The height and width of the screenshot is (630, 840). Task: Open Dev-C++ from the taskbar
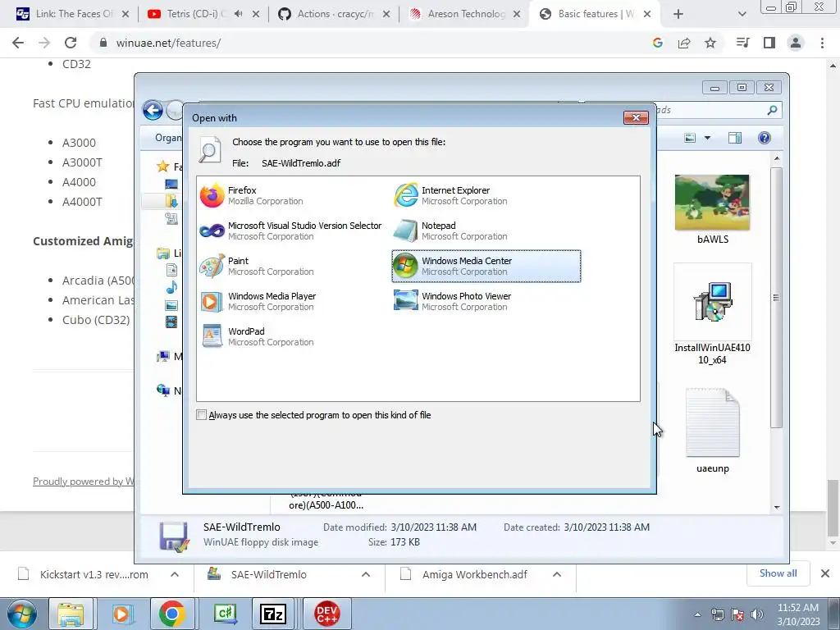pyautogui.click(x=326, y=614)
